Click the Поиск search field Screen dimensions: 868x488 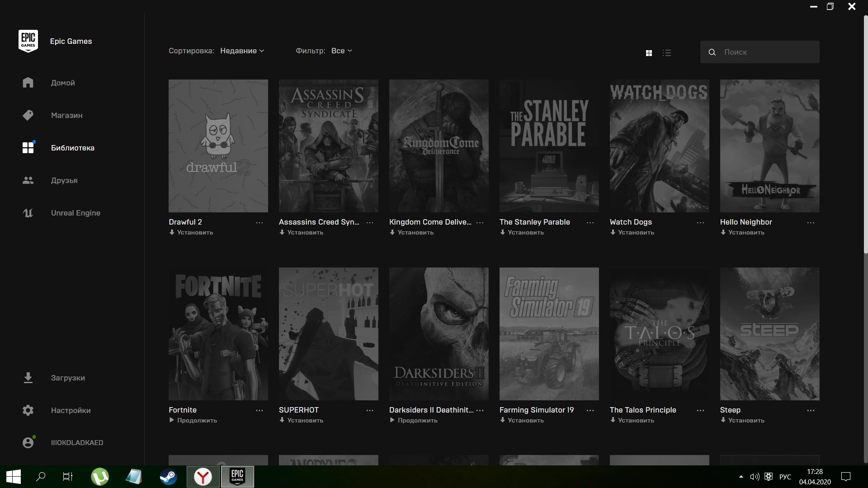759,52
